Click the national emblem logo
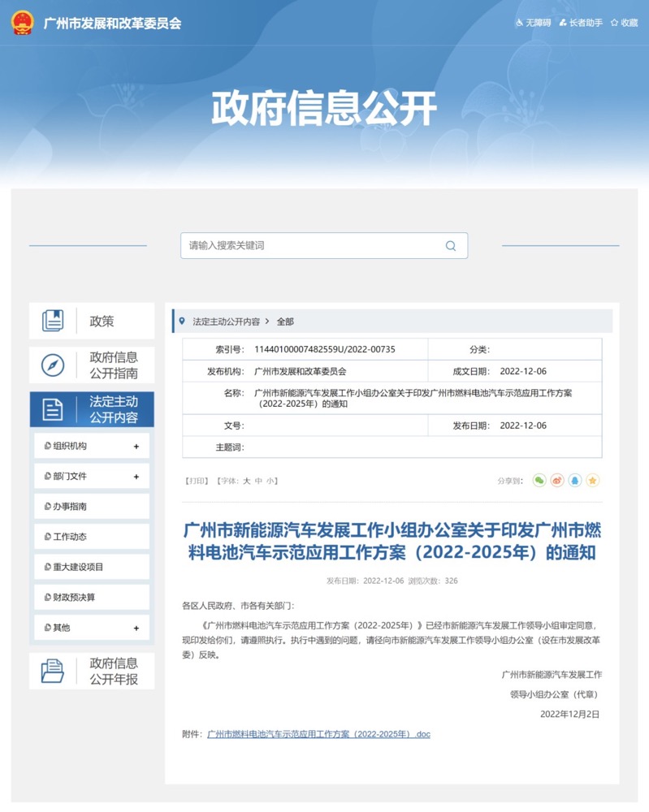This screenshot has height=812, width=649. 22,22
